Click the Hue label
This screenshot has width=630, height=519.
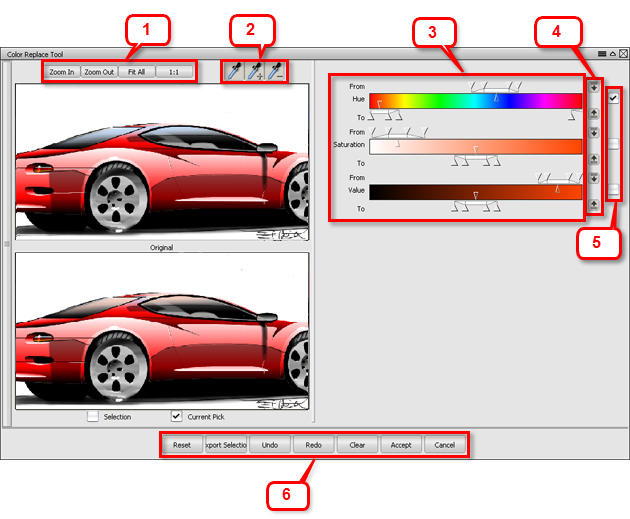(x=358, y=99)
